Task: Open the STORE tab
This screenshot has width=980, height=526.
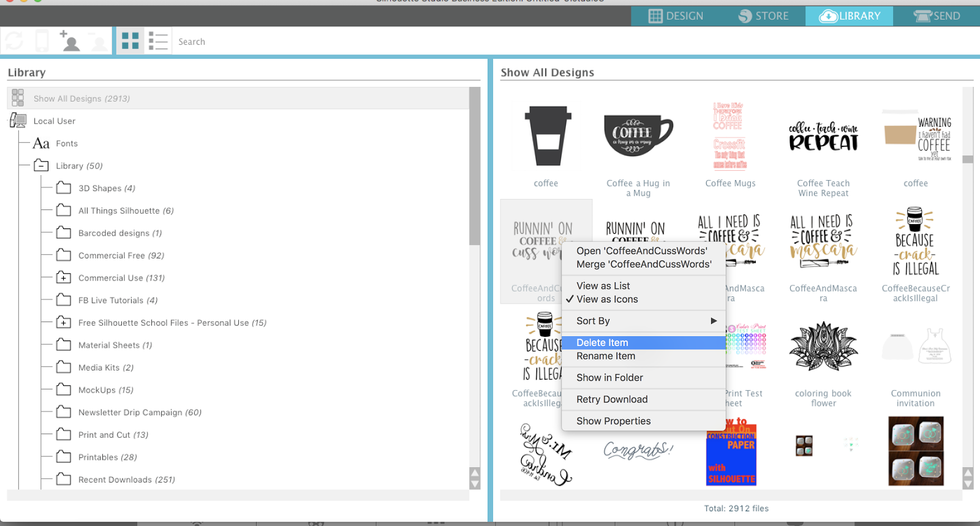Action: (x=763, y=16)
